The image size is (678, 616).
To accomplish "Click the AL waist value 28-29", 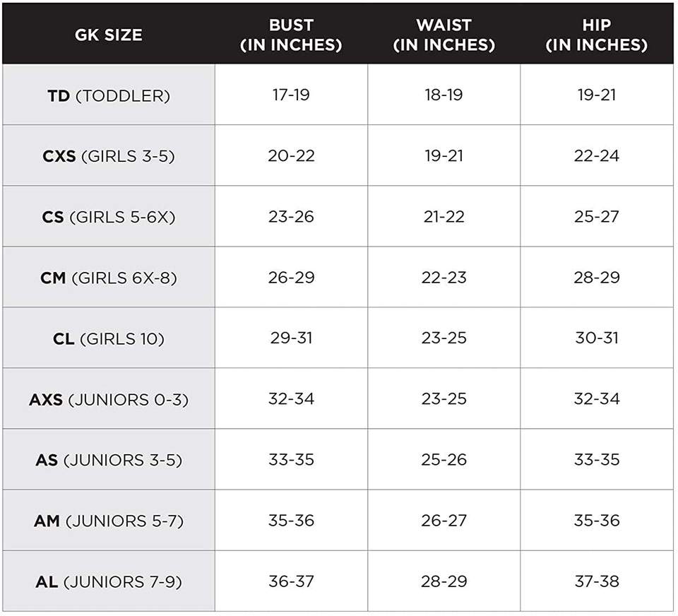I will [x=444, y=581].
